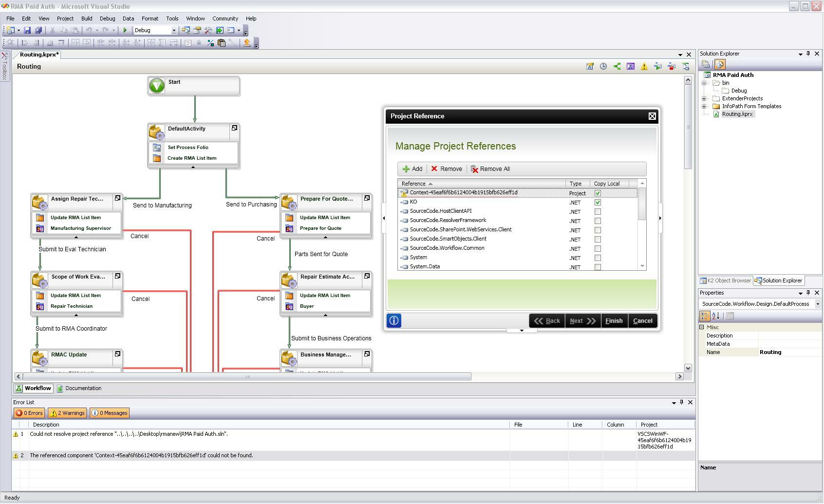Click the purple process diagram icon
The width and height of the screenshot is (824, 504).
pos(631,66)
